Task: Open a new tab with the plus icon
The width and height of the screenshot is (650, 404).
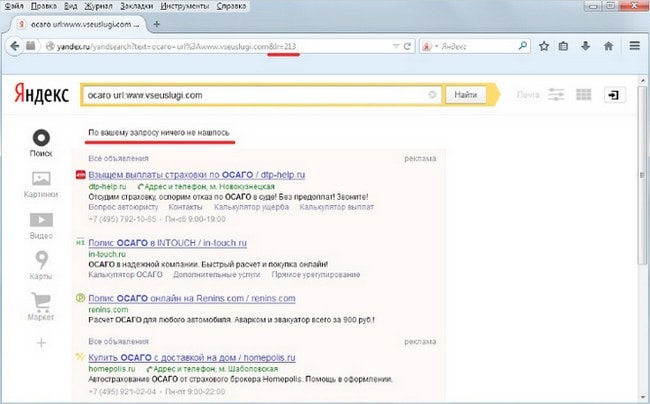Action: point(157,24)
